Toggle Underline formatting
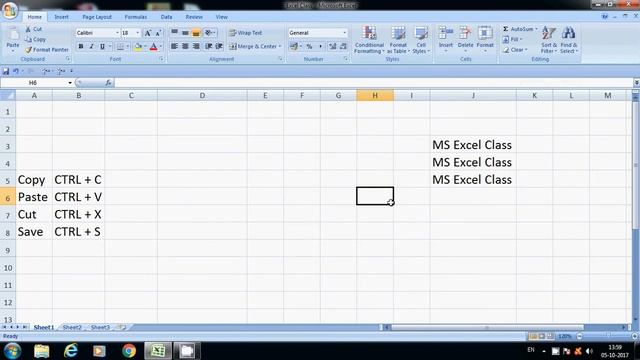 [x=102, y=47]
